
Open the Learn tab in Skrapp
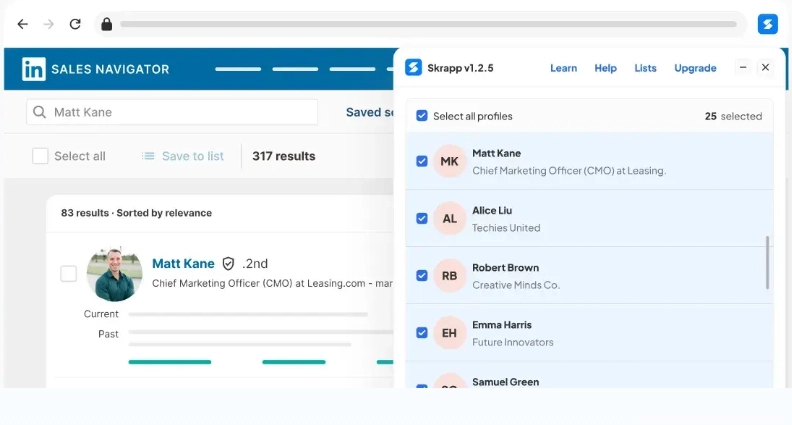coord(563,68)
